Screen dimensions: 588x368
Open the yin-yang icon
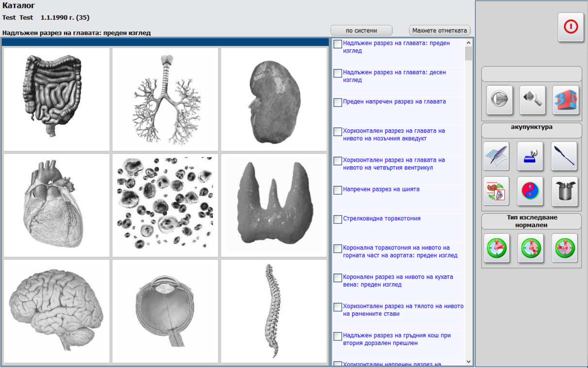530,191
